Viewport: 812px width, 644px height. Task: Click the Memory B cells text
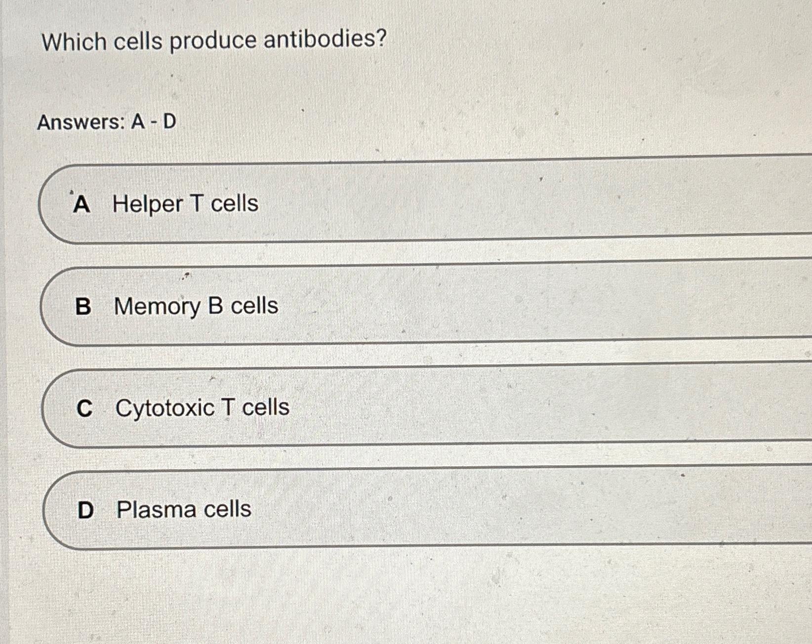(x=196, y=306)
